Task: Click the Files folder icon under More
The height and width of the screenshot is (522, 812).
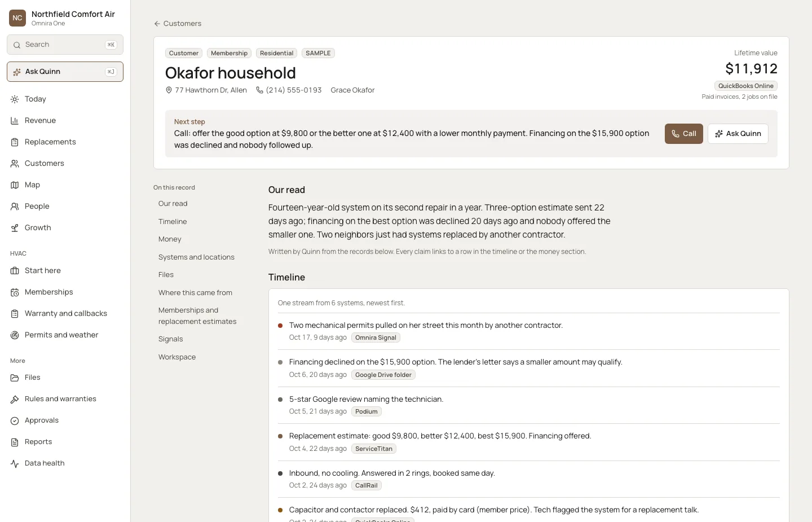Action: coord(15,378)
